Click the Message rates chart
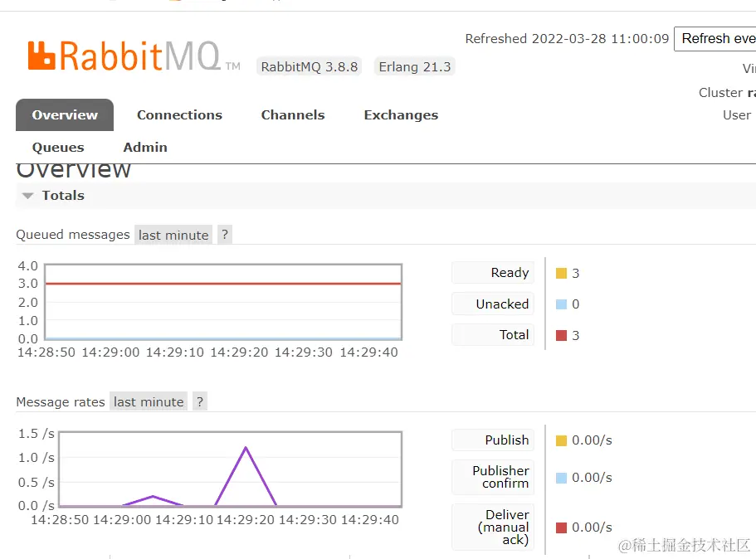Screen dimensions: 756x559 (x=230, y=469)
